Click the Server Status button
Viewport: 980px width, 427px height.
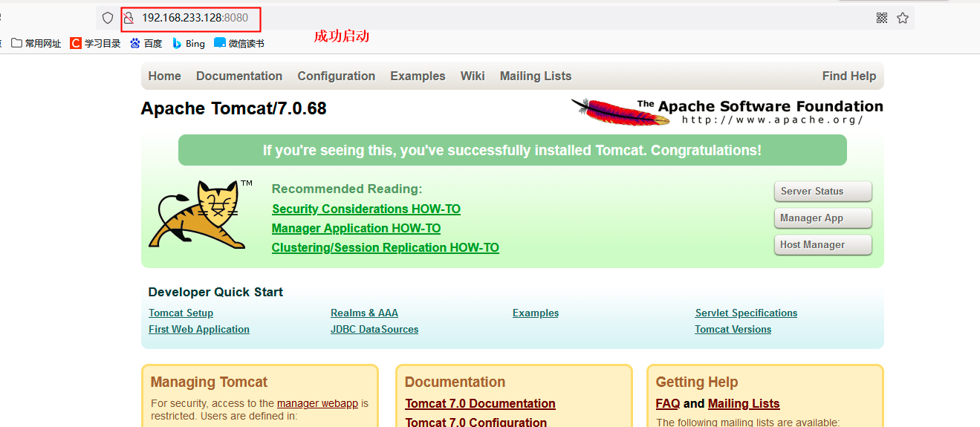(x=822, y=192)
